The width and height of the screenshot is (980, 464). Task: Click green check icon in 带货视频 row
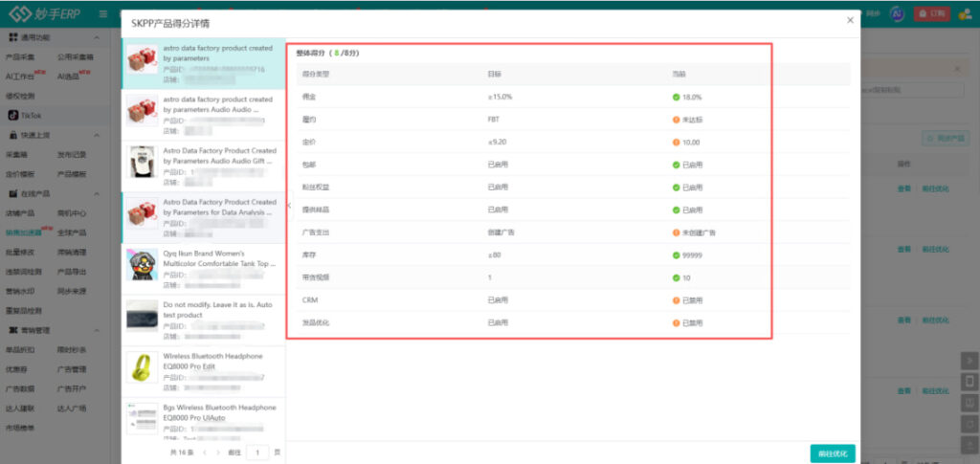[676, 277]
